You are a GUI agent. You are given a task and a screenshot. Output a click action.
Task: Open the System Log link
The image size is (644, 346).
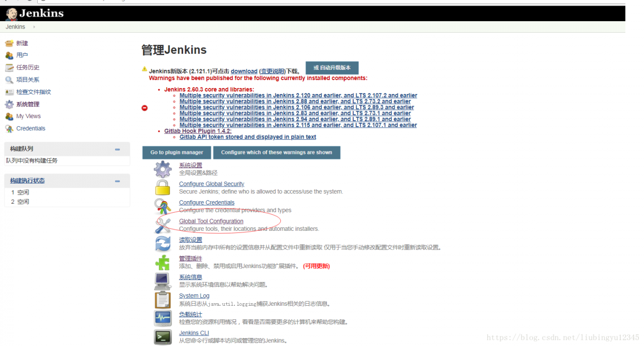tap(194, 296)
